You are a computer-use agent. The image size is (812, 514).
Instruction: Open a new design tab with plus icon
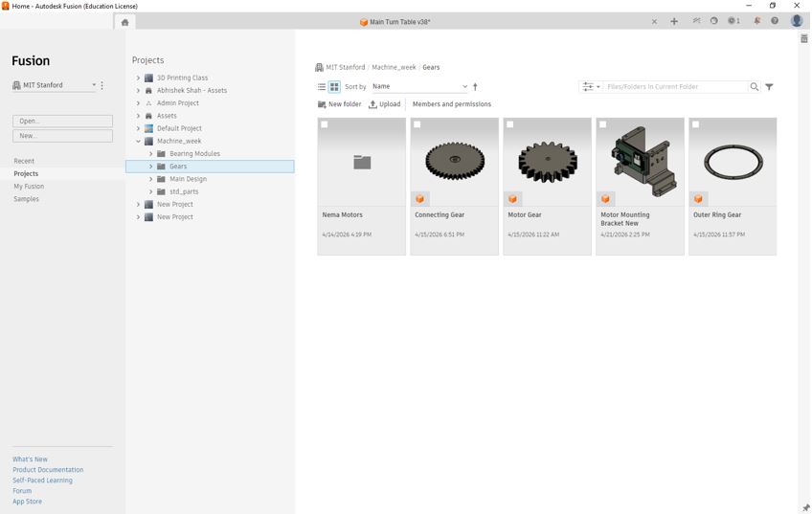(x=674, y=22)
